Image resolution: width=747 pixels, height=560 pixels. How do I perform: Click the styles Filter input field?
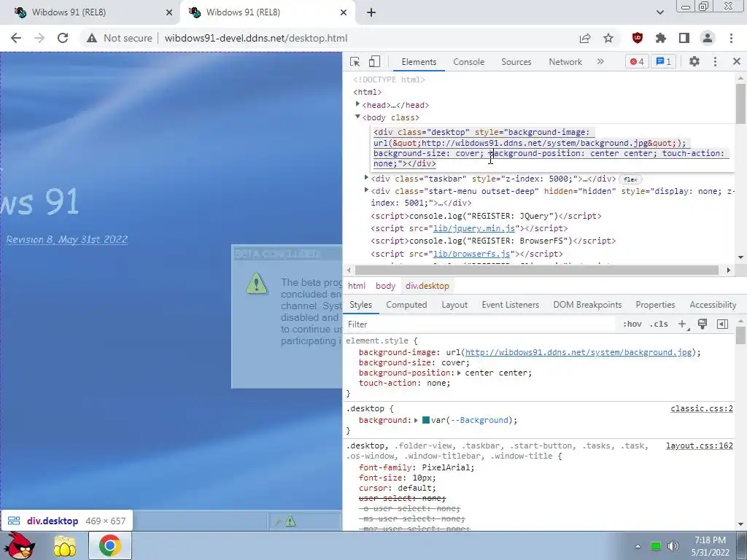coord(480,324)
